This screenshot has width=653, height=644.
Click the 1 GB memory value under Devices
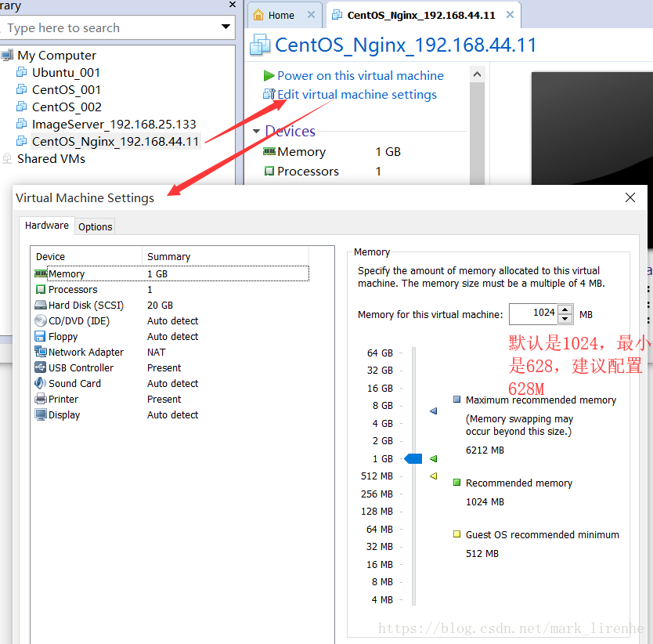pos(388,152)
